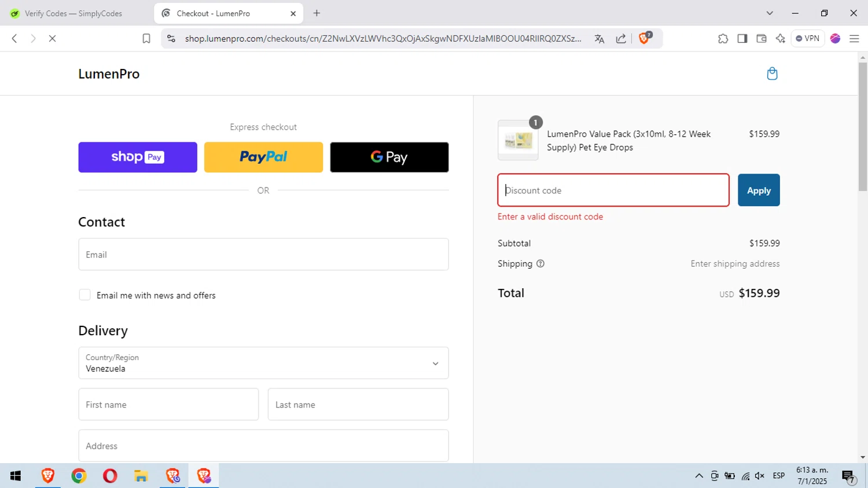868x488 pixels.
Task: Close the Checkout - LumenPro tab
Action: click(293, 13)
